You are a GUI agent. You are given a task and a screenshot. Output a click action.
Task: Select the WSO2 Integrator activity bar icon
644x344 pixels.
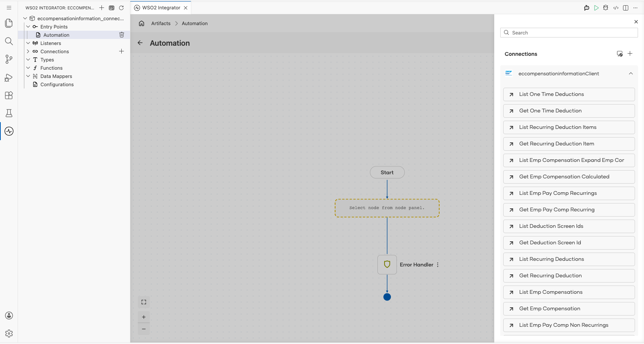(x=9, y=131)
